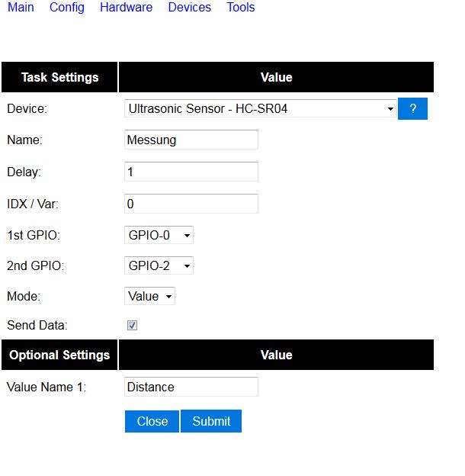Click the Send Data: label
Image resolution: width=465 pixels, height=476 pixels.
pyautogui.click(x=37, y=326)
